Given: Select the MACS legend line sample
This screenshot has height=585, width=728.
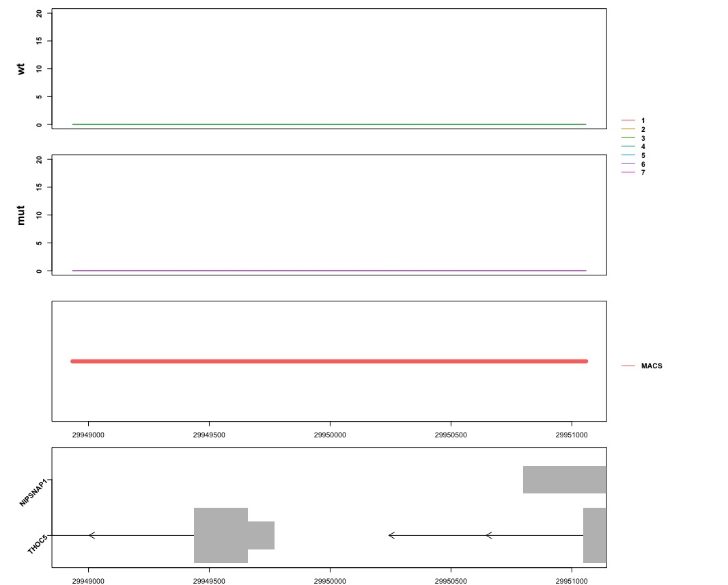Looking at the screenshot, I should point(630,366).
